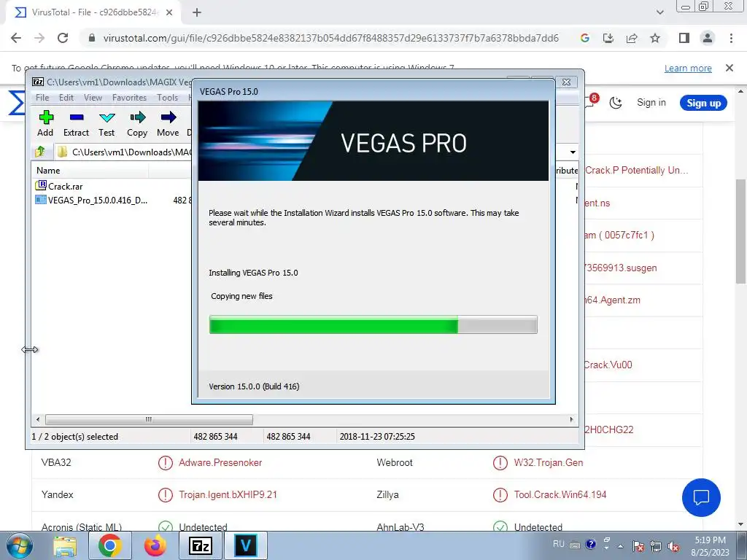Click the Copy icon in 7-Zip toolbar
The width and height of the screenshot is (747, 560).
137,123
